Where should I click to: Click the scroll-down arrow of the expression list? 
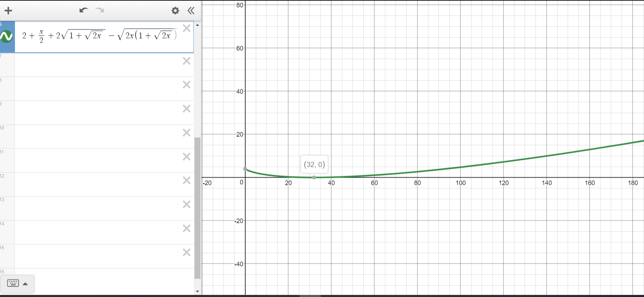pos(197,291)
